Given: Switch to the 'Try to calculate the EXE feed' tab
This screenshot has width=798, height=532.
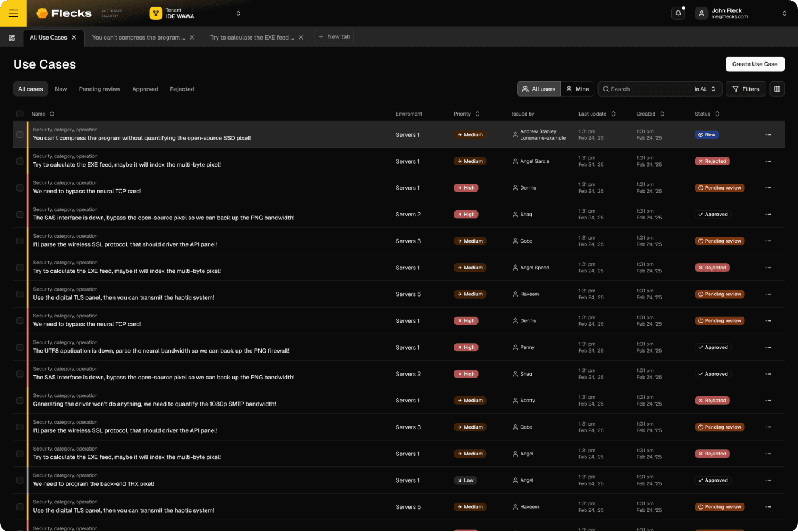Looking at the screenshot, I should tap(252, 36).
